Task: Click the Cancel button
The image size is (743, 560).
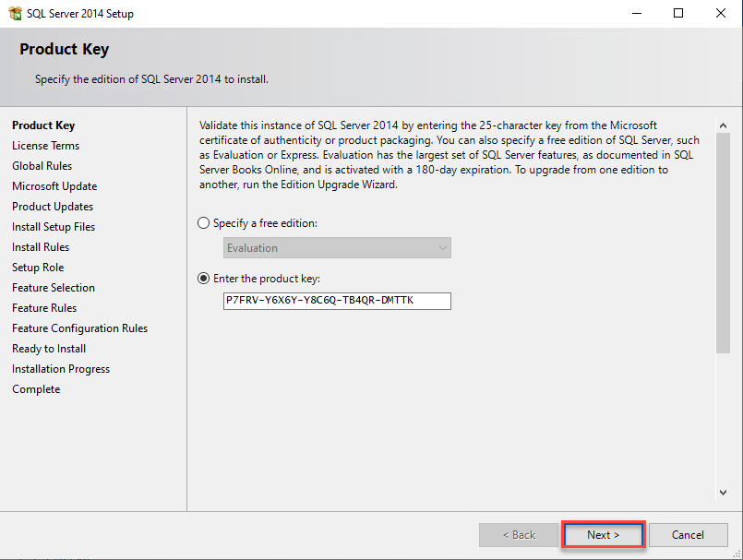Action: [x=688, y=535]
